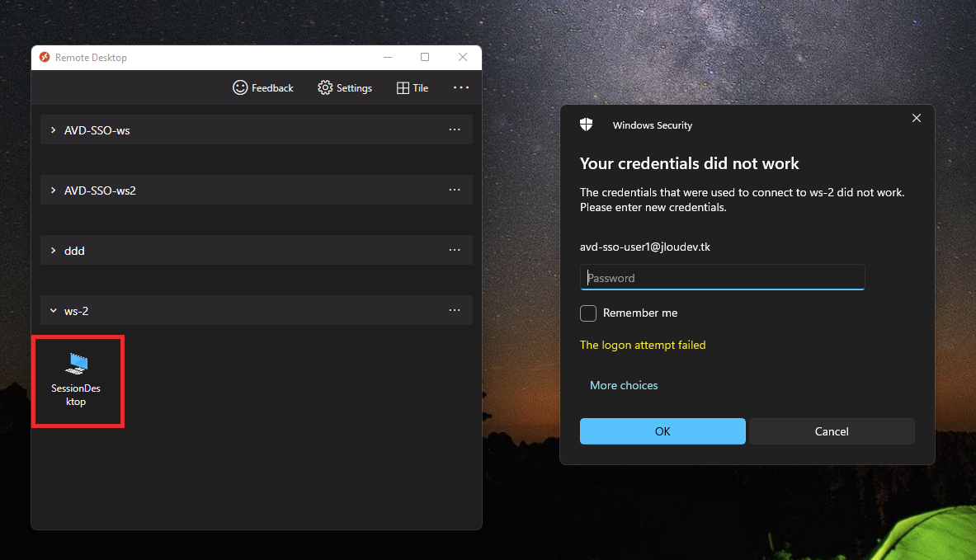Click 'Your credentials did not work' heading
The height and width of the screenshot is (560, 976).
click(689, 163)
